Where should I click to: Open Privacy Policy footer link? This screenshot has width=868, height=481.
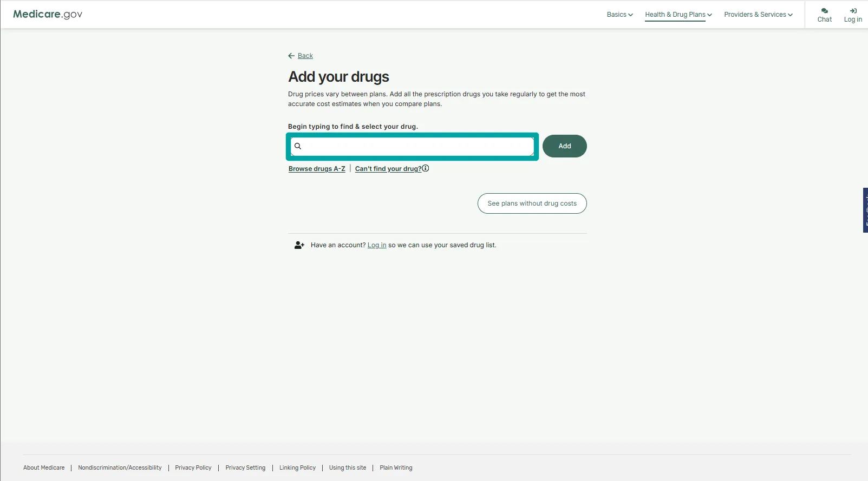click(x=193, y=468)
